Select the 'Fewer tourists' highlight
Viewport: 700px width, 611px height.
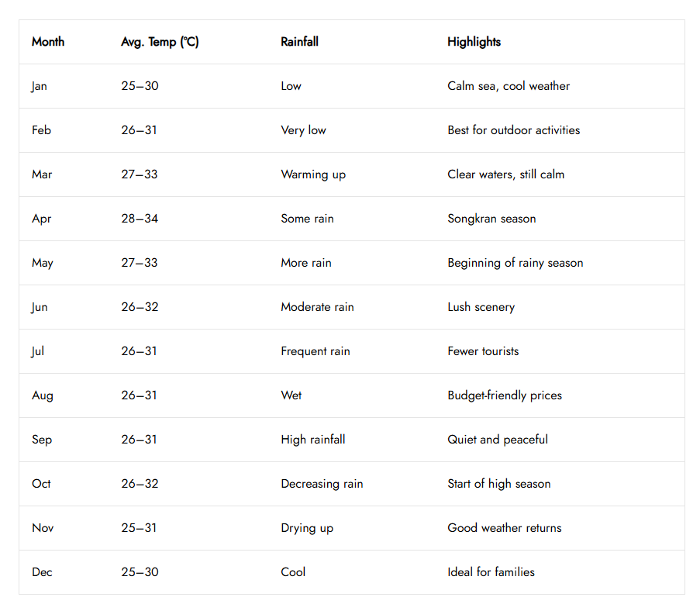coord(483,351)
